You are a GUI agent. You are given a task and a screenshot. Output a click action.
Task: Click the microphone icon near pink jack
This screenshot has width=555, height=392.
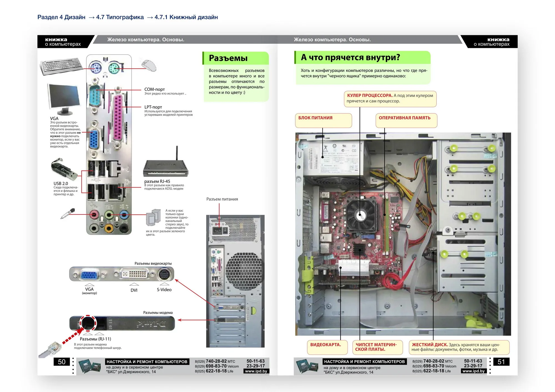point(68,213)
